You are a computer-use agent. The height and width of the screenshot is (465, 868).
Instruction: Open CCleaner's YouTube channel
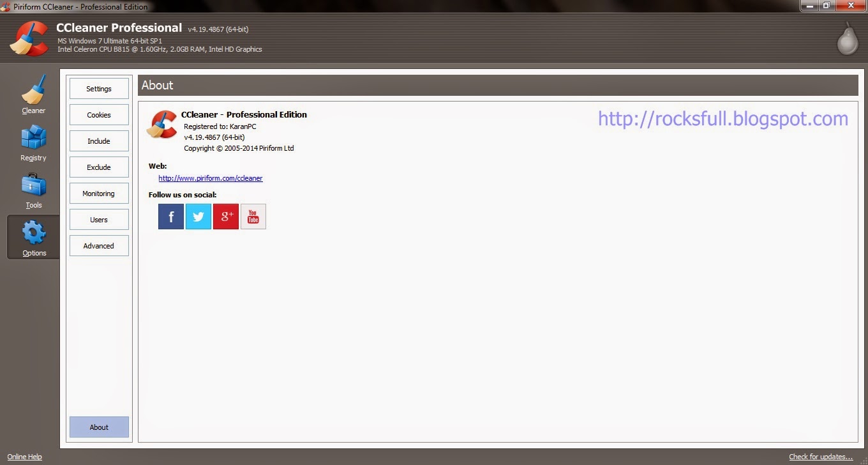pos(253,216)
